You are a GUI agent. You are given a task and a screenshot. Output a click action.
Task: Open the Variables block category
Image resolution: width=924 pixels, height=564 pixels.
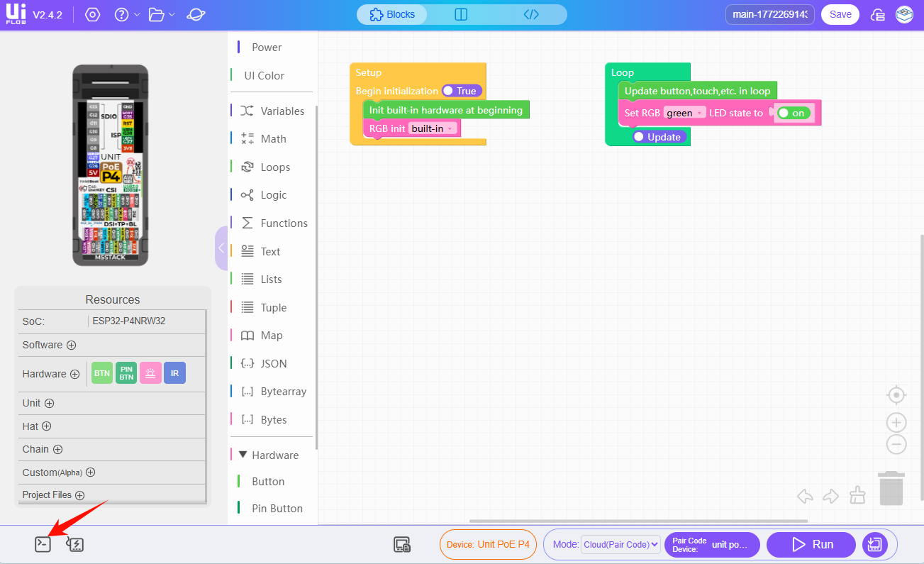(282, 111)
